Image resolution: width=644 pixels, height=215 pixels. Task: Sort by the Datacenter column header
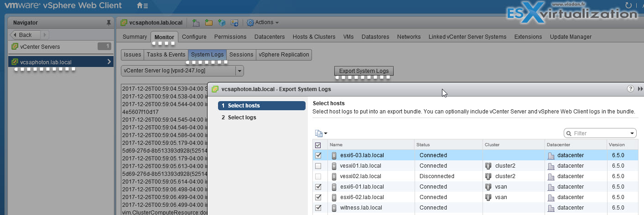tap(576, 145)
